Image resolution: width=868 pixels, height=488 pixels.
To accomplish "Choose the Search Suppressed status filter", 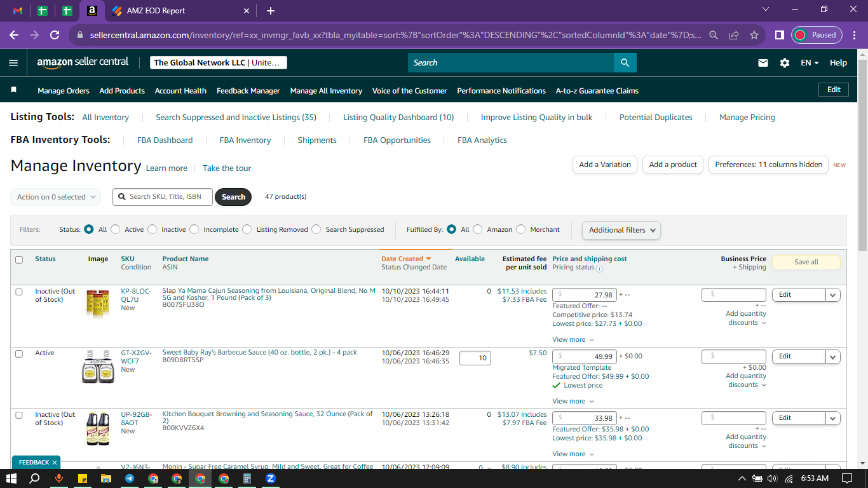I will [x=316, y=229].
